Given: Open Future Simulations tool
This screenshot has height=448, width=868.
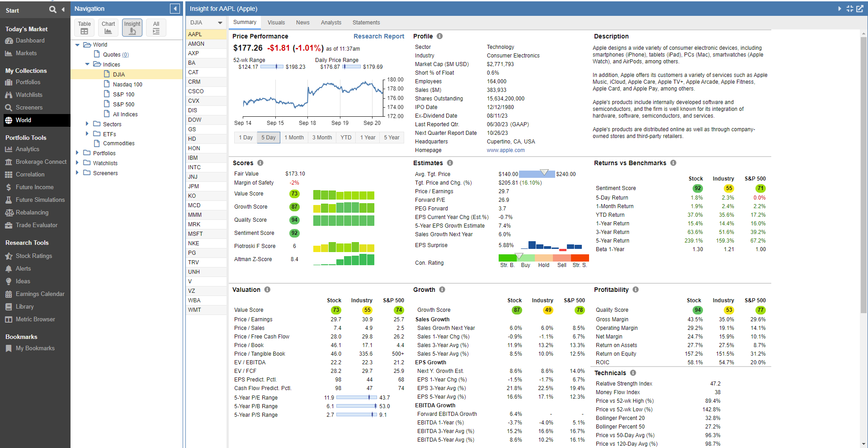Looking at the screenshot, I should (40, 200).
